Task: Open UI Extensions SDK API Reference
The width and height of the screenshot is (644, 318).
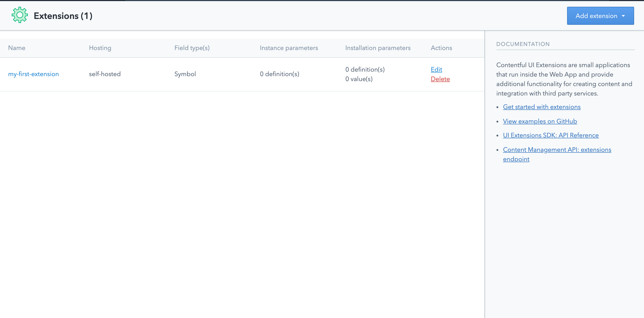Action: coord(550,135)
